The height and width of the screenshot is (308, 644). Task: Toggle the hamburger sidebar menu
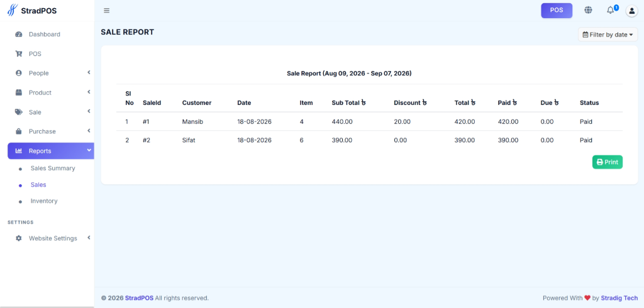tap(107, 11)
